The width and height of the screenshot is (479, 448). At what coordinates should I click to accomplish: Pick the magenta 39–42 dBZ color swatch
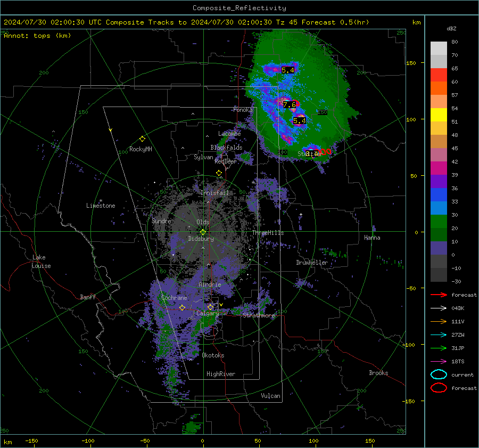(439, 168)
